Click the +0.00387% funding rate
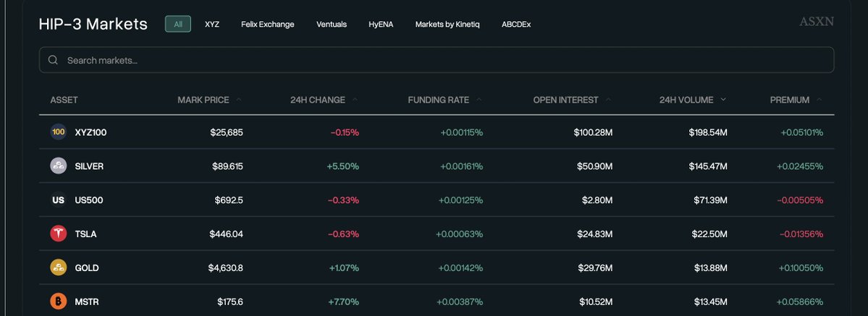Screen dimensions: 868x316 (460, 302)
